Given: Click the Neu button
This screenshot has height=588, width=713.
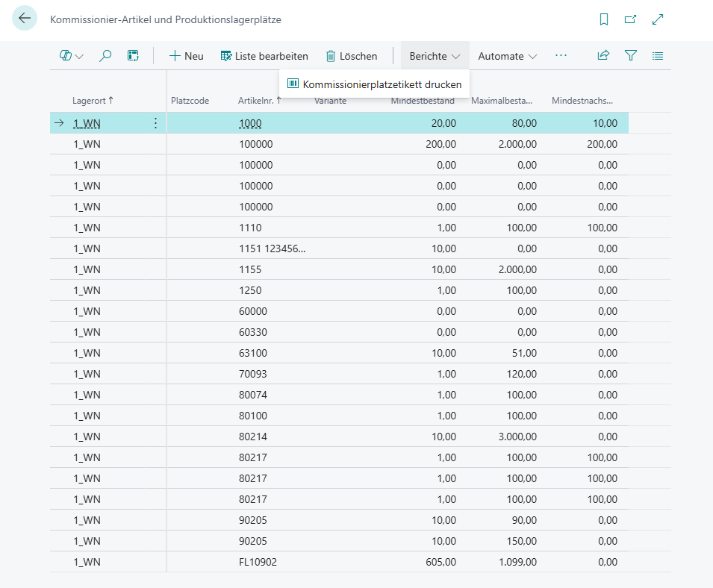Looking at the screenshot, I should tap(186, 56).
